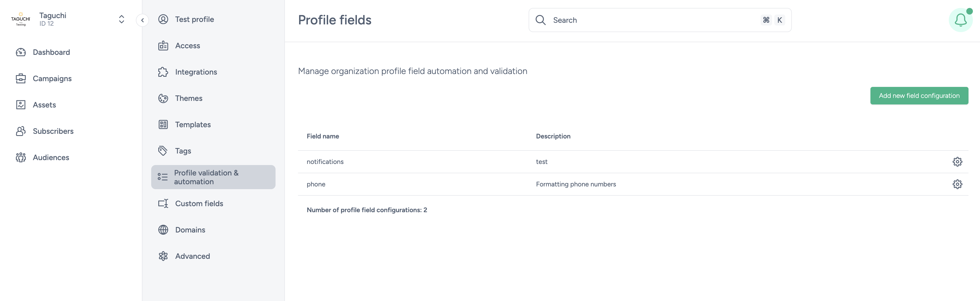Image resolution: width=980 pixels, height=301 pixels.
Task: Click Add new field configuration
Action: [919, 95]
